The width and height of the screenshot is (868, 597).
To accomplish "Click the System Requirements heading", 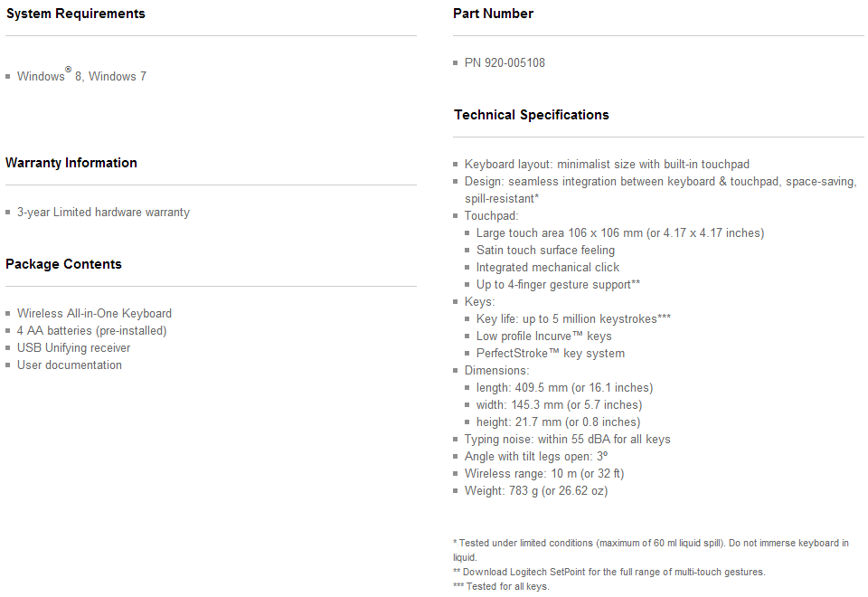I will [x=75, y=14].
